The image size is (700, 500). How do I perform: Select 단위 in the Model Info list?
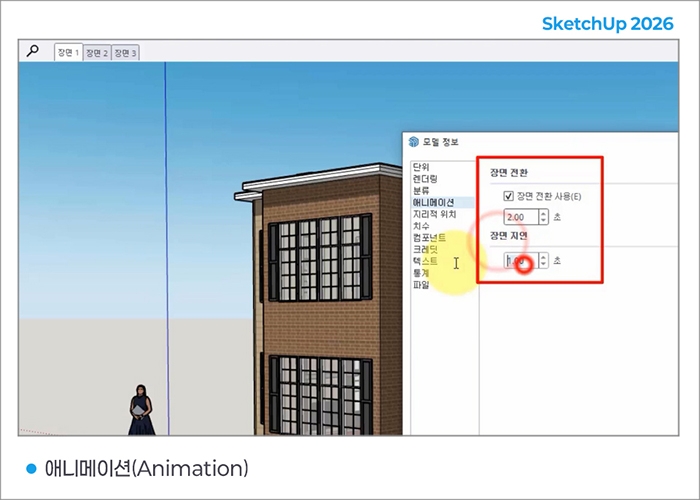(421, 167)
